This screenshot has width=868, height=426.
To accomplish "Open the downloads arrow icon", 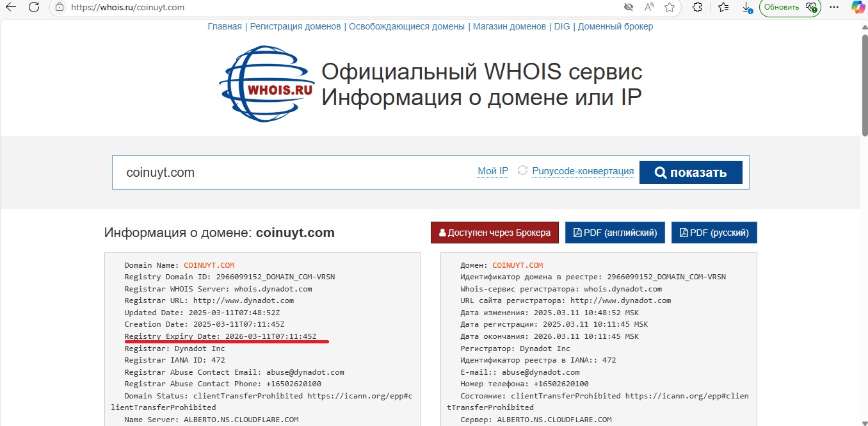I will [746, 8].
